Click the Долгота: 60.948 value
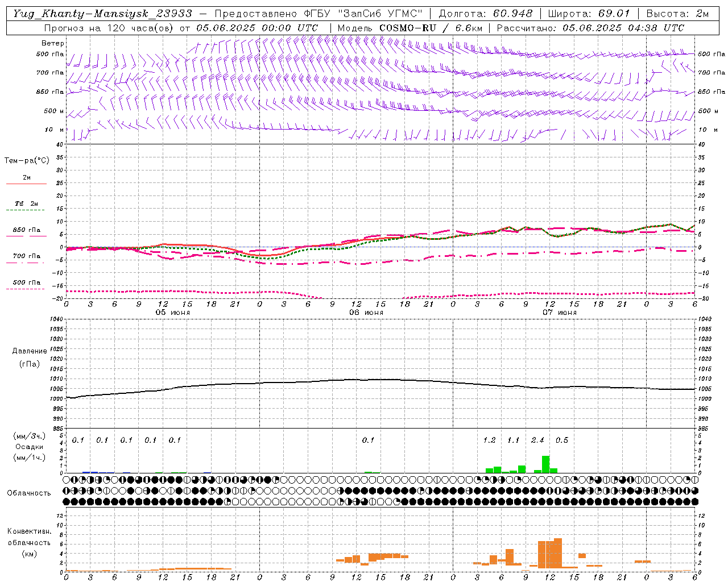728x582 pixels. point(486,14)
